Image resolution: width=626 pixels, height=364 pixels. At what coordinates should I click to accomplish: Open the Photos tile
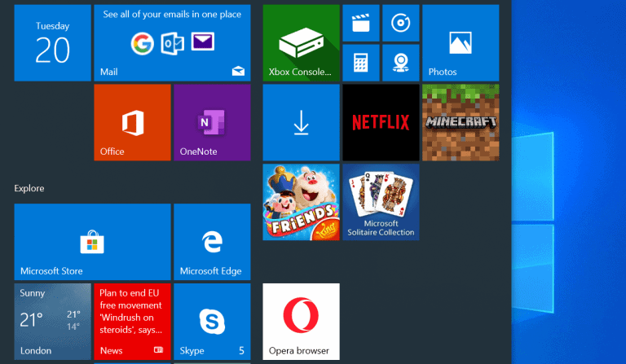(461, 42)
